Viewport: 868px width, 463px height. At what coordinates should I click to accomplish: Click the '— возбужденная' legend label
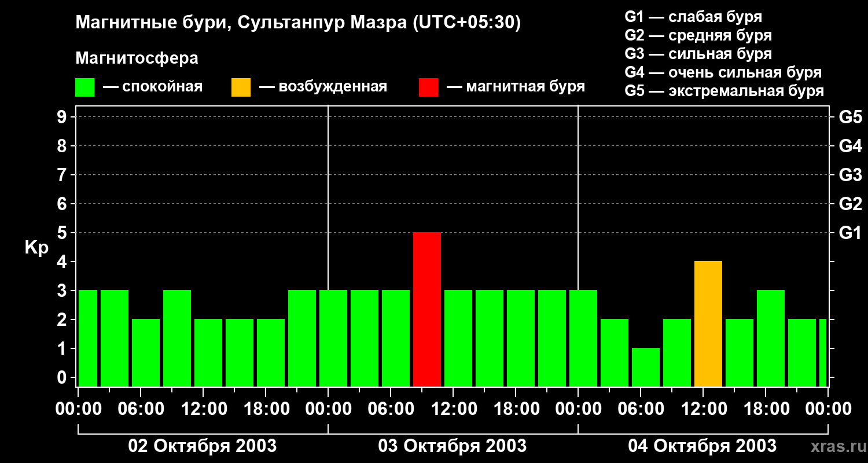point(323,87)
